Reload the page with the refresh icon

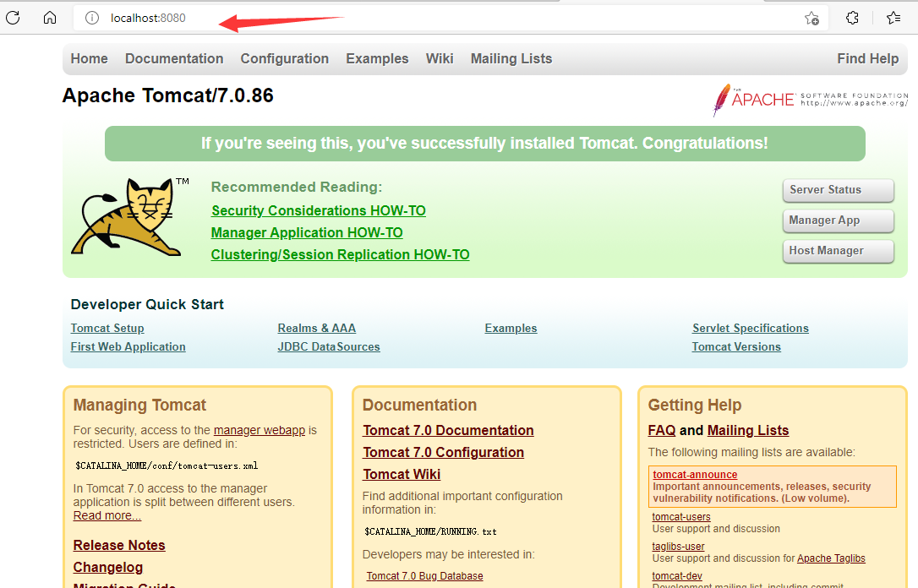point(13,18)
